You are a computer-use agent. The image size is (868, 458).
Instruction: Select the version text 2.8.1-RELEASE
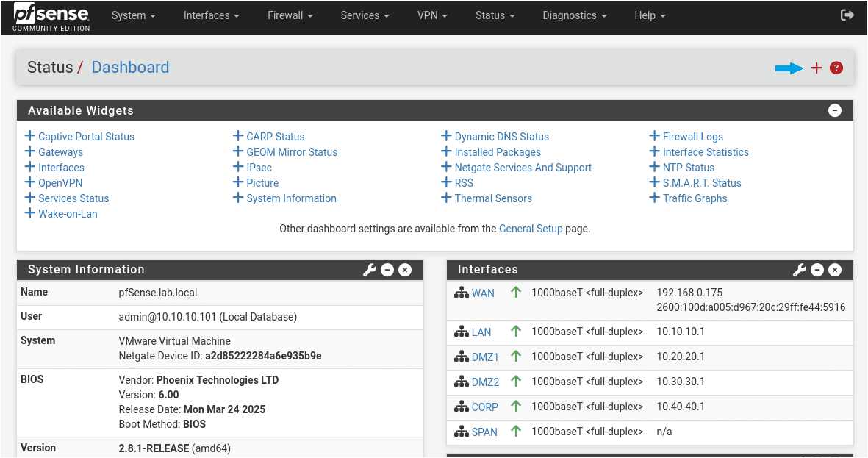[x=154, y=448]
